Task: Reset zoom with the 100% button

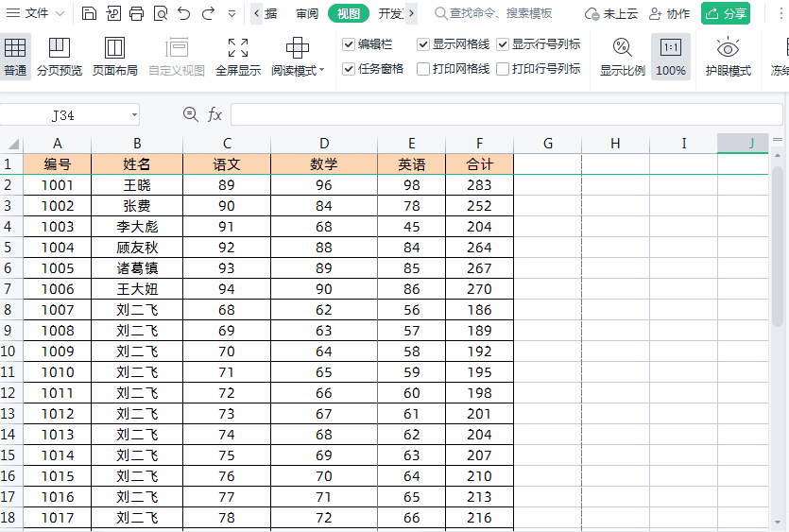Action: [x=671, y=57]
